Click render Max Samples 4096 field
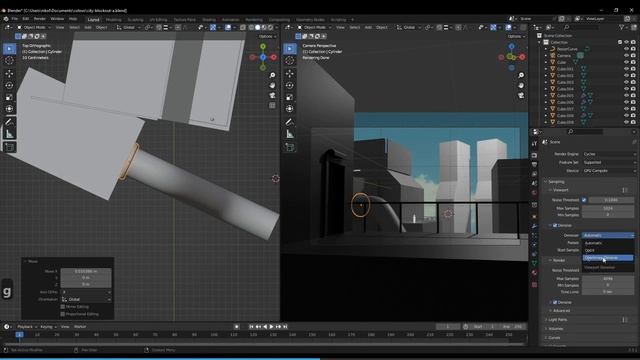This screenshot has height=360, width=640. [608, 278]
